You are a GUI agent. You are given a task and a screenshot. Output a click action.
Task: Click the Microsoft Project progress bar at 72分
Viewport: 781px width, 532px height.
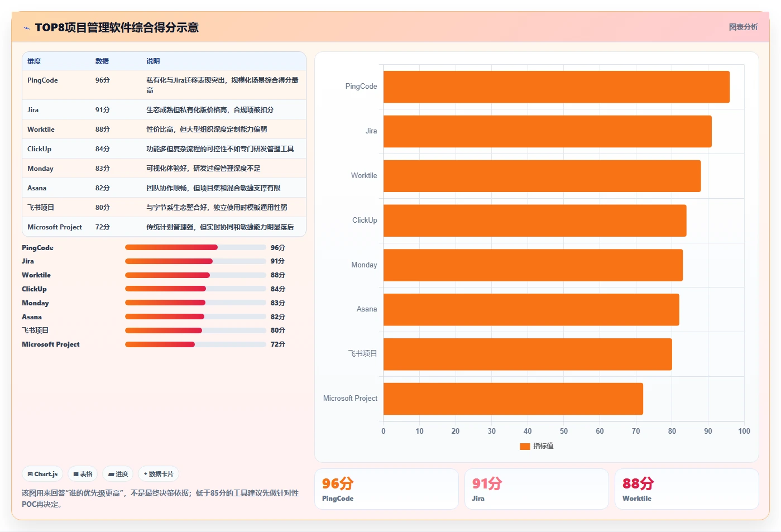(195, 344)
